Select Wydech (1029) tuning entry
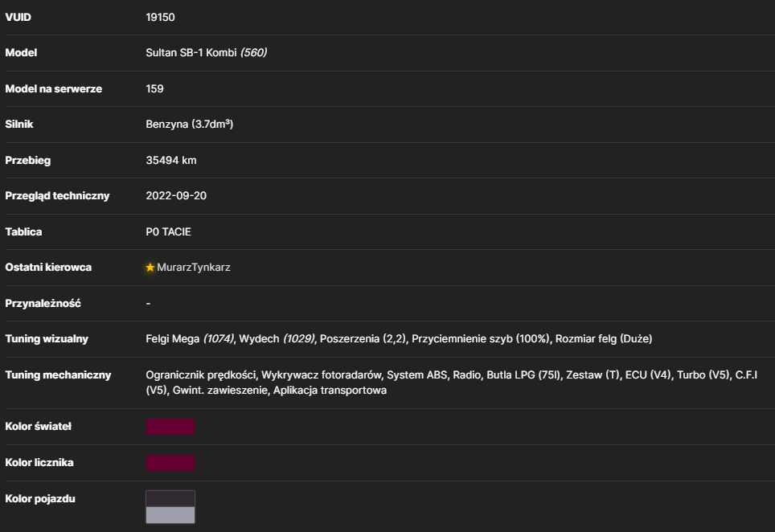This screenshot has height=532, width=775. tap(277, 339)
